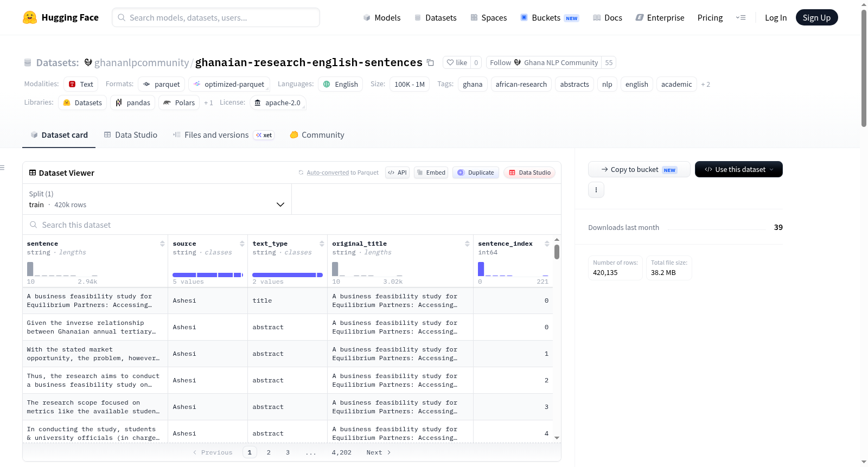
Task: Select the abstracts tag
Action: coord(575,84)
